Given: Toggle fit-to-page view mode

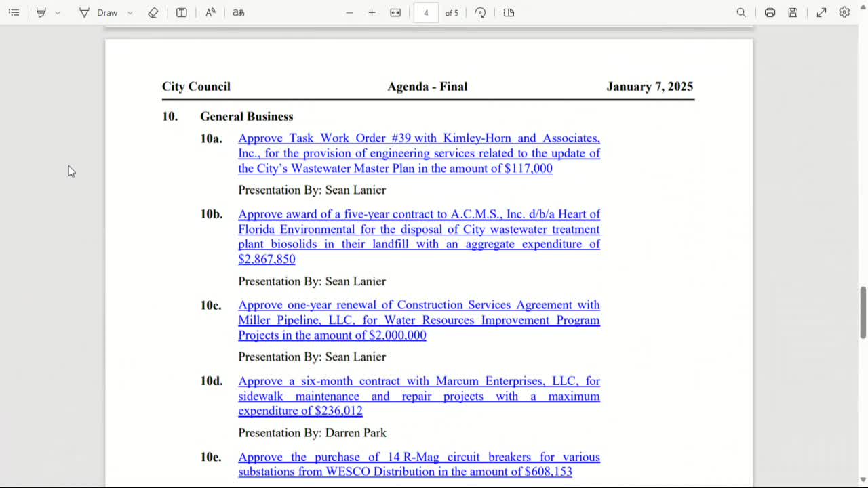Looking at the screenshot, I should coord(395,12).
